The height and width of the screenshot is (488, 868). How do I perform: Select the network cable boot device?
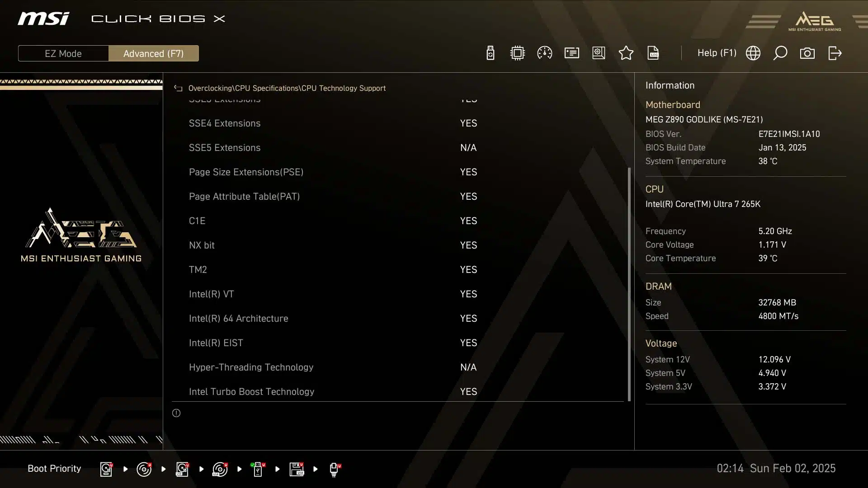pos(335,470)
